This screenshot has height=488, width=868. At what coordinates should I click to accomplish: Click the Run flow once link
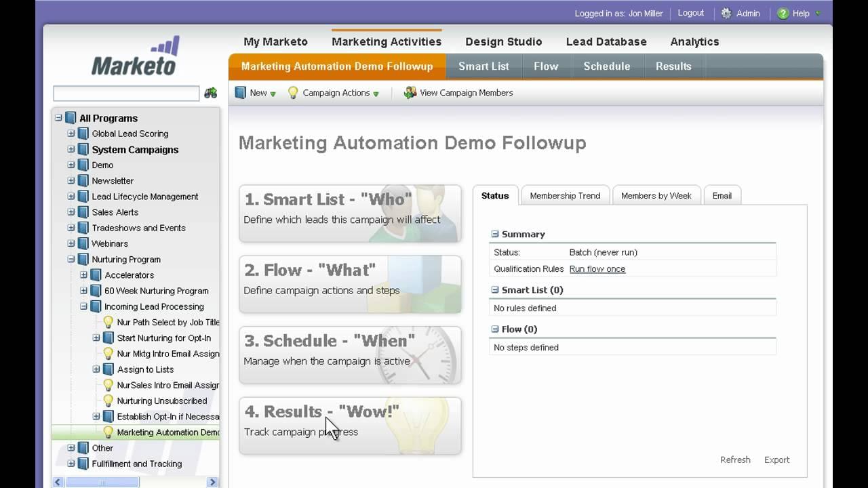pos(597,269)
